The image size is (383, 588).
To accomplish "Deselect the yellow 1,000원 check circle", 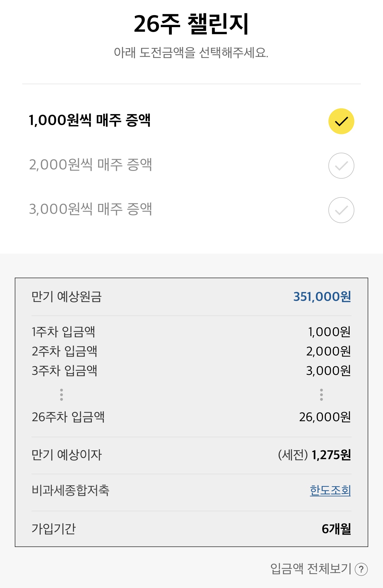I will click(341, 121).
